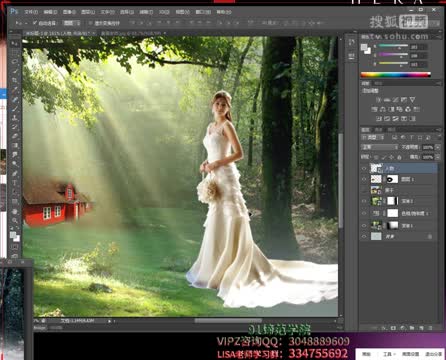Open the 不透明度 opacity value dropdown arrow
The width and height of the screenshot is (446, 360).
[437, 147]
